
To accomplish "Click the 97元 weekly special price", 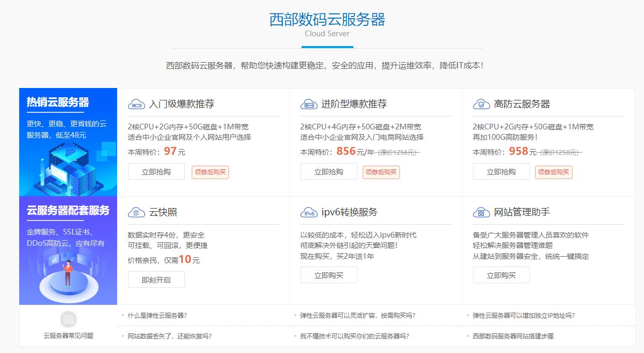I will [x=175, y=151].
